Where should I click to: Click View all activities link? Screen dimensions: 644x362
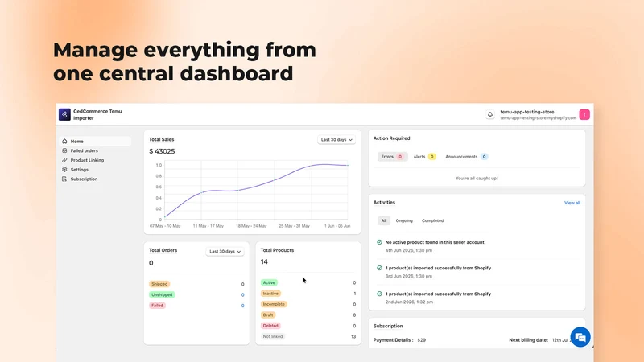(572, 203)
